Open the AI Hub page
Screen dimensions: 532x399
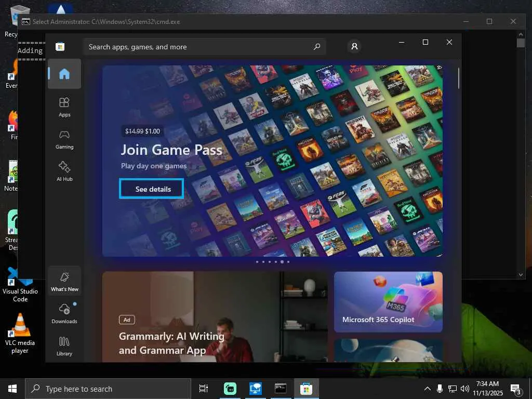pyautogui.click(x=64, y=171)
